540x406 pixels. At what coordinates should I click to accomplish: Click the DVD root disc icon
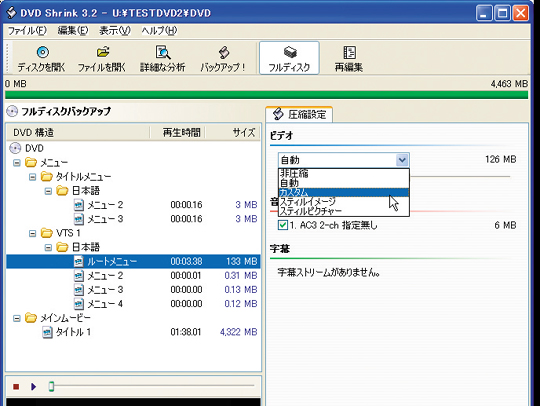point(15,148)
